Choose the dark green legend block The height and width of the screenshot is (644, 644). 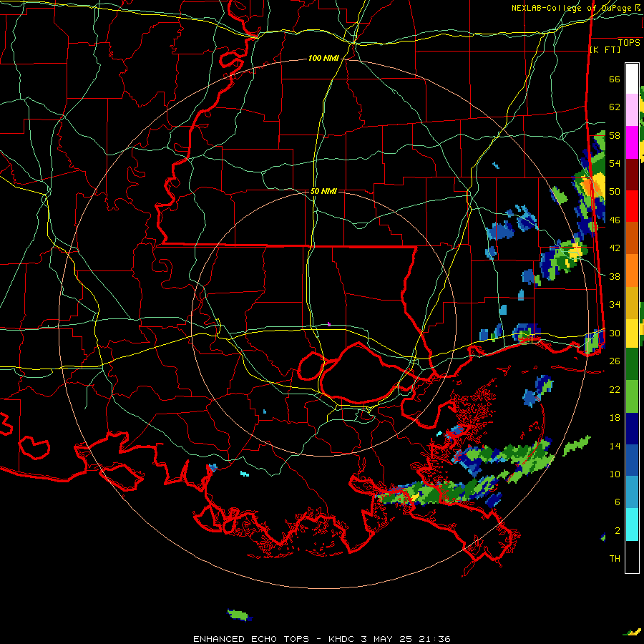pyautogui.click(x=632, y=364)
